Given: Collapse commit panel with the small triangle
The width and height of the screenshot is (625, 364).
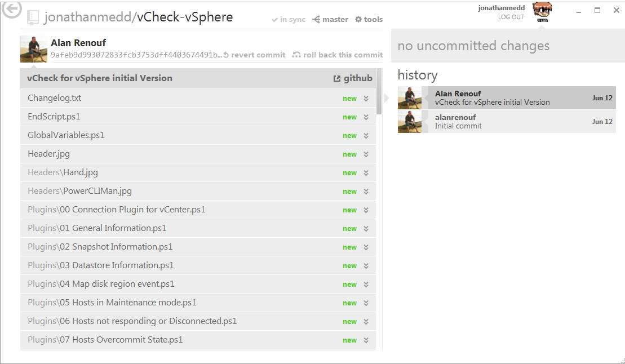Looking at the screenshot, I should (x=386, y=97).
